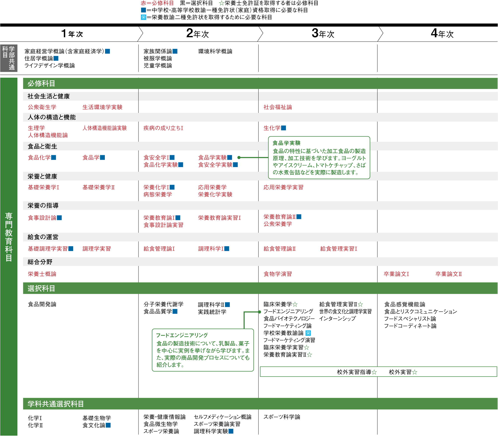The width and height of the screenshot is (498, 448).
Task: Click the 栄養の指導 category heading
Action: click(x=43, y=205)
